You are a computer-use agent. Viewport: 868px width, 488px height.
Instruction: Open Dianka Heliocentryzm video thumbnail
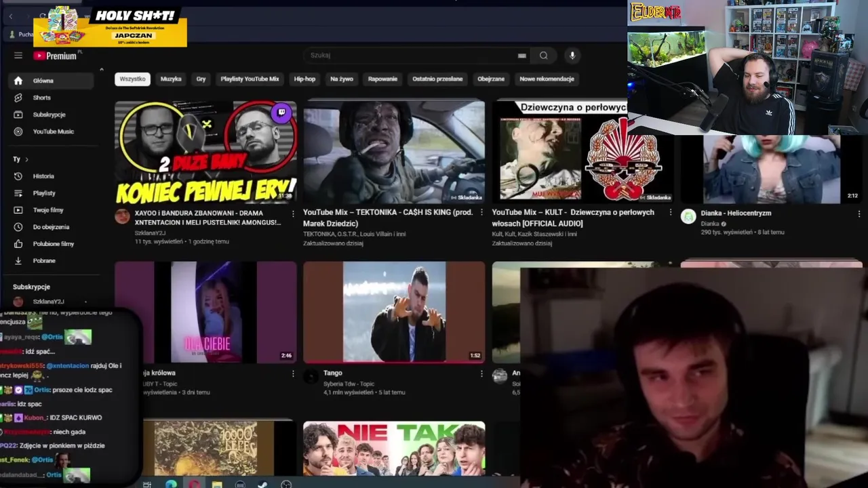(x=772, y=169)
